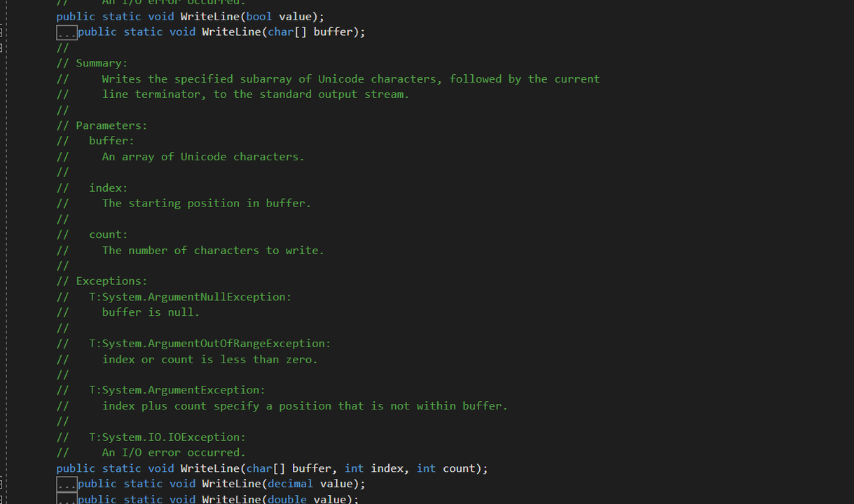This screenshot has height=504, width=854.
Task: Expand collapsed comment before WriteLine(decimal value)
Action: [67, 484]
